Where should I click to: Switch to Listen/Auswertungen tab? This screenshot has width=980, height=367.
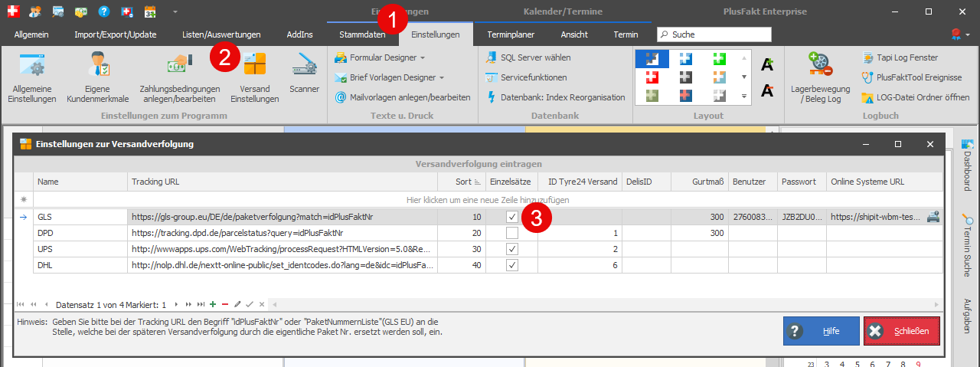point(221,34)
